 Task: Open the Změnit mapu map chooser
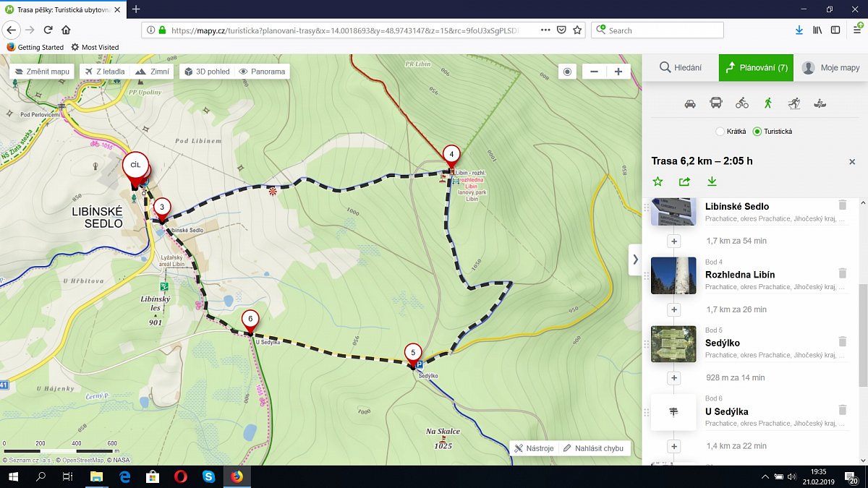[41, 72]
